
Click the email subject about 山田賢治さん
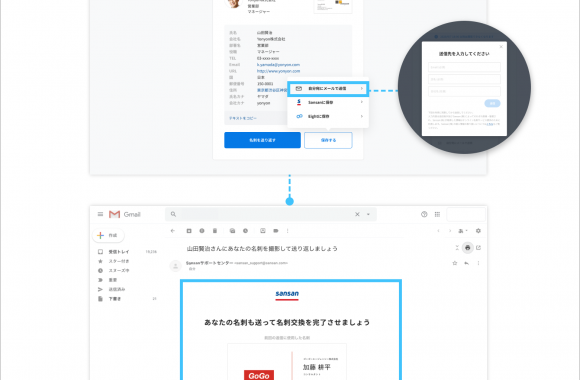point(262,249)
